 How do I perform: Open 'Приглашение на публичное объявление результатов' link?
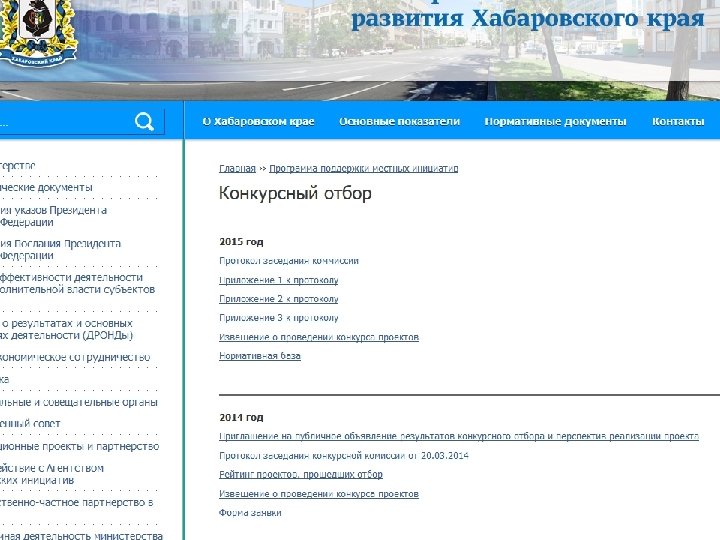pyautogui.click(x=459, y=436)
